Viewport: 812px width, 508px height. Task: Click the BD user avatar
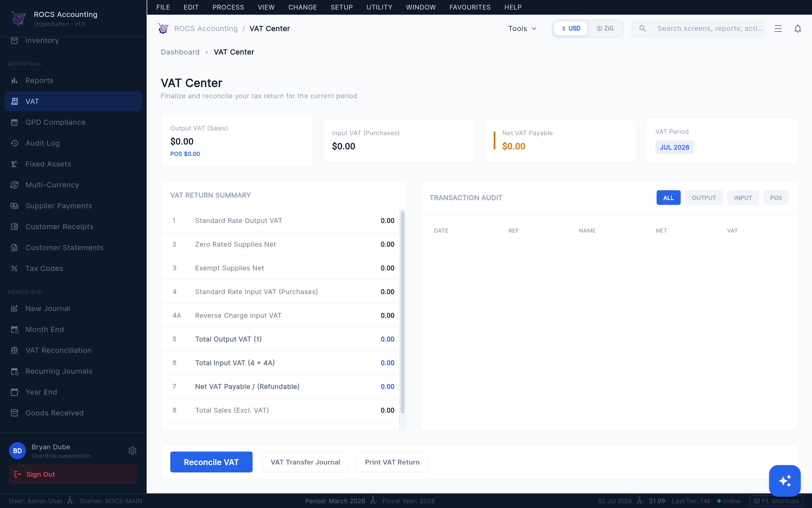coord(17,451)
